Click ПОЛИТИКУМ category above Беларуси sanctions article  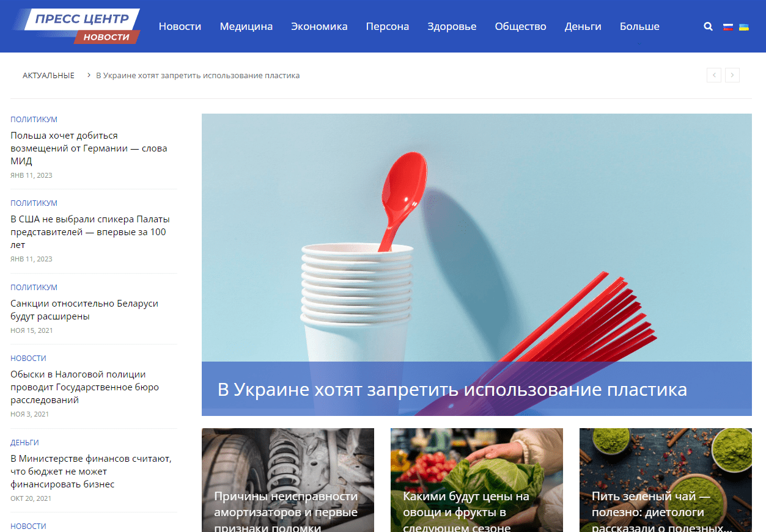pos(34,288)
